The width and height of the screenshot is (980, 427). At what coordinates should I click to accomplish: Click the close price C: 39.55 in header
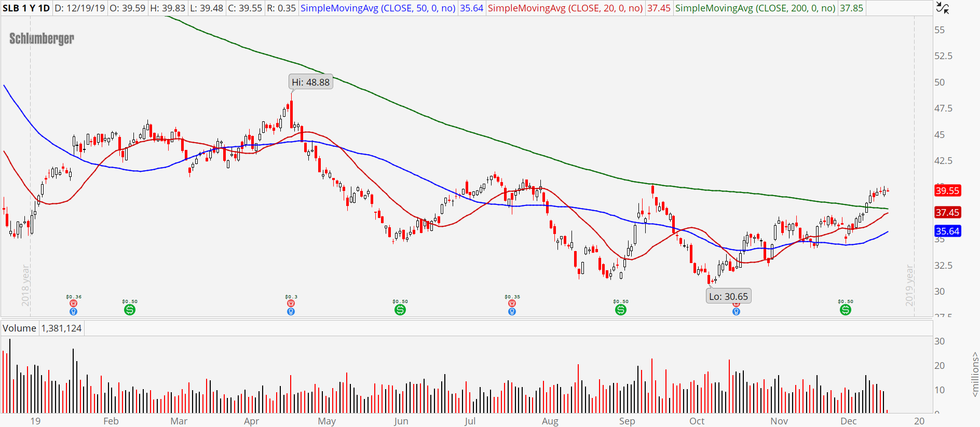pos(246,8)
